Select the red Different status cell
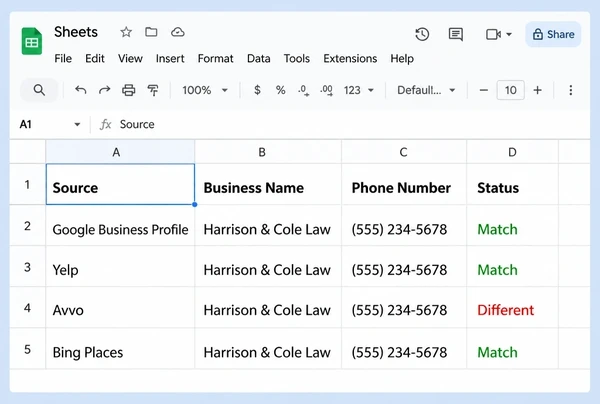 point(512,307)
